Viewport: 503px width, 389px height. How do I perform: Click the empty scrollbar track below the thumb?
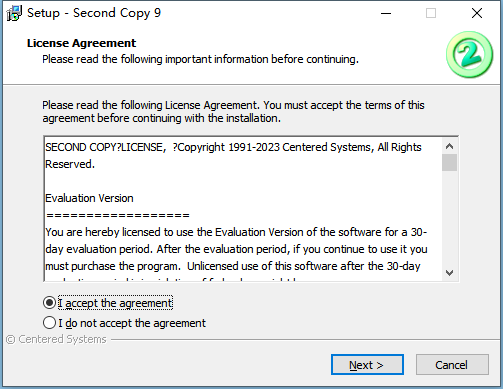(x=449, y=218)
